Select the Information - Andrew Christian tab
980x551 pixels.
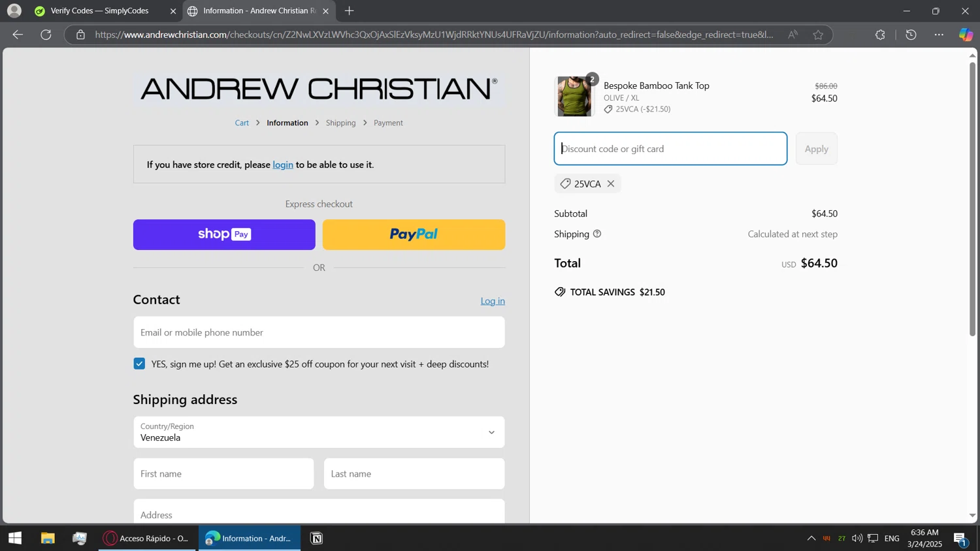pos(259,11)
